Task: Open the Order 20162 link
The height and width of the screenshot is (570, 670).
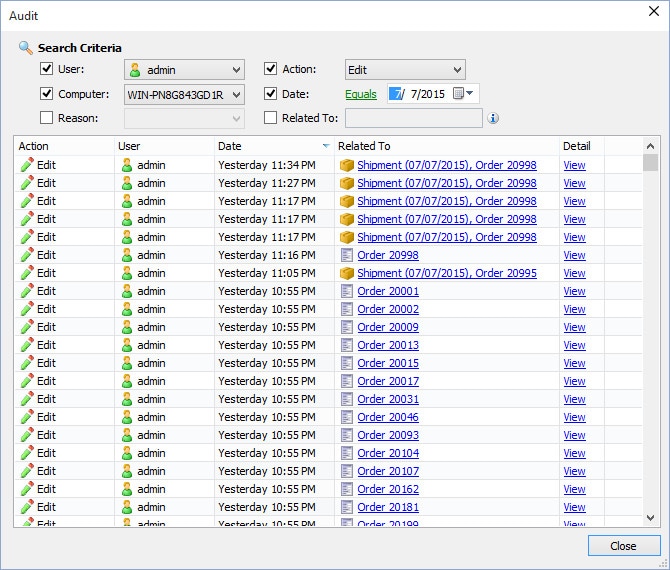Action: (388, 489)
